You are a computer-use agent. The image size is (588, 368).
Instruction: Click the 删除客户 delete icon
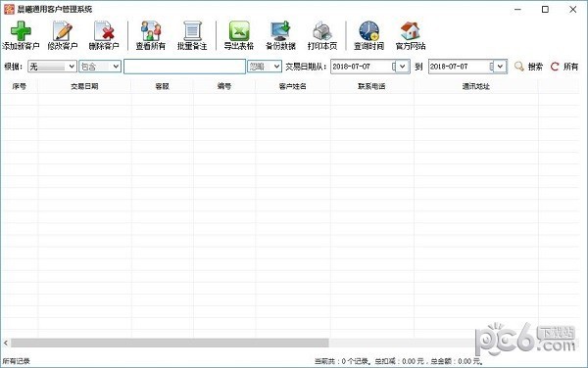click(104, 30)
